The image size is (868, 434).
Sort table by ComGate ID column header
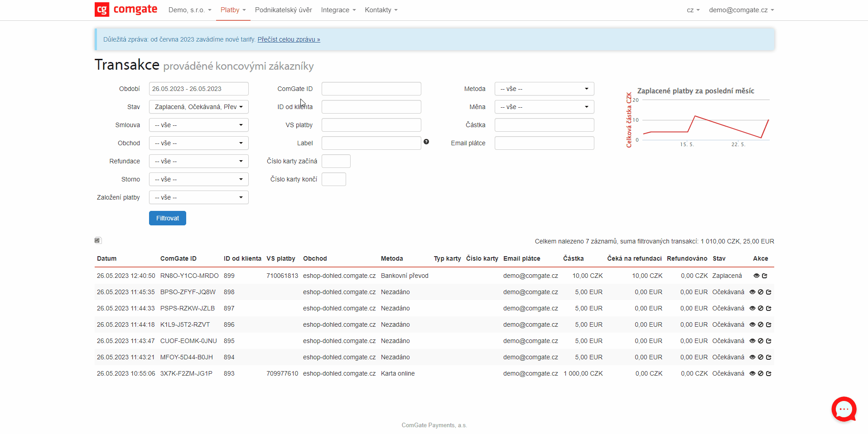tap(178, 258)
